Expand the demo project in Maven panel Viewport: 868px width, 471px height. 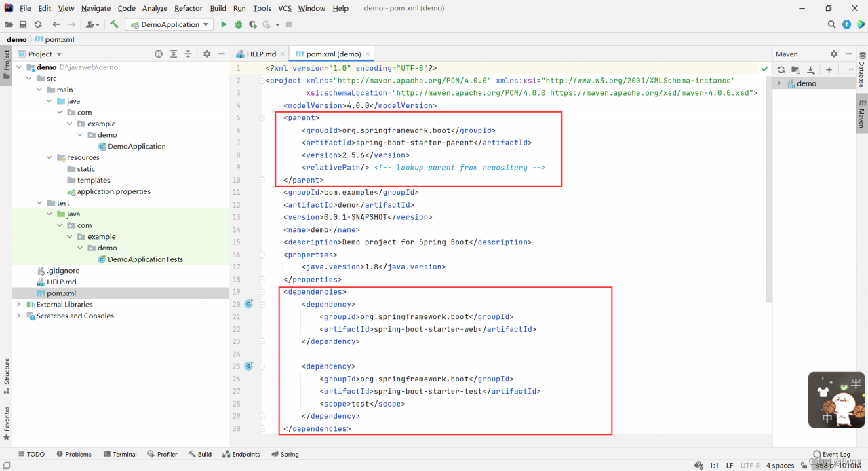tap(779, 83)
